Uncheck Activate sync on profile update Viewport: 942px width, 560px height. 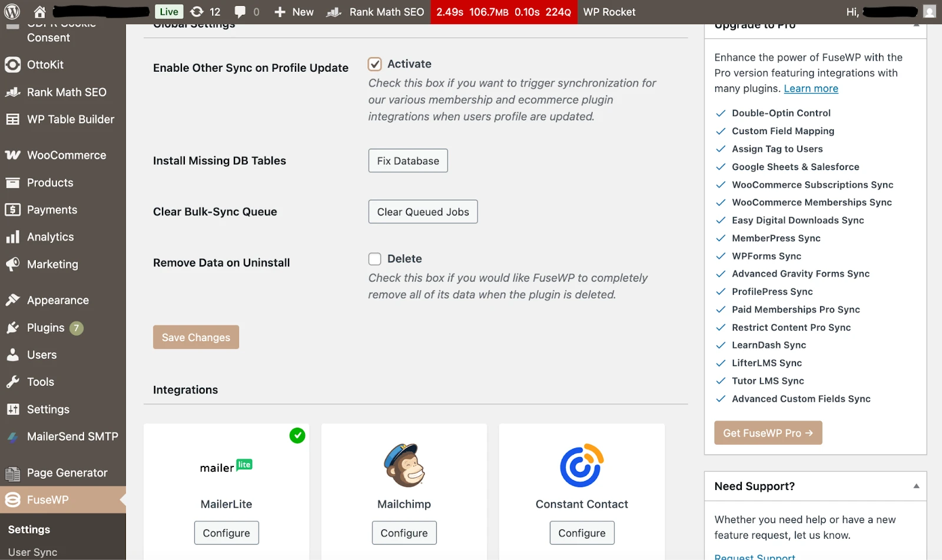click(x=375, y=64)
